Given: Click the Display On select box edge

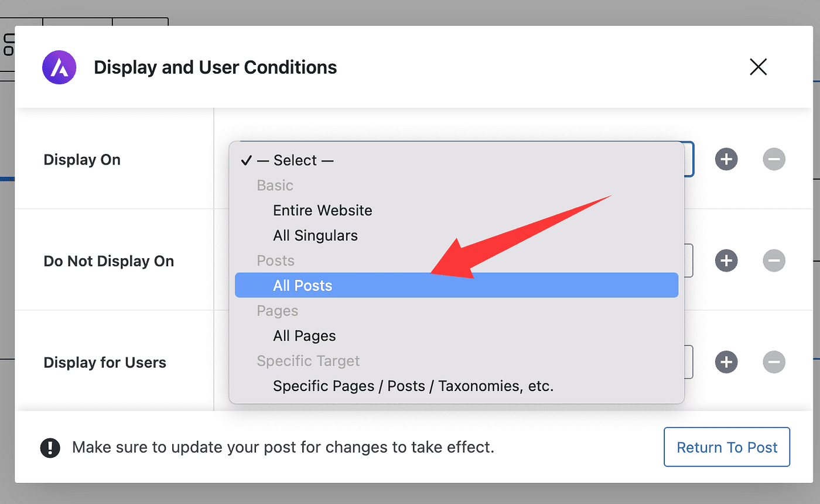Looking at the screenshot, I should point(689,159).
